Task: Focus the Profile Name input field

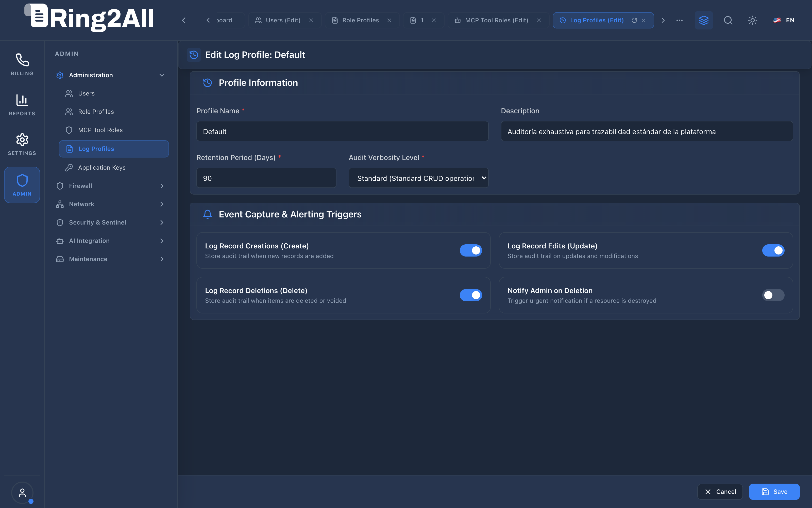Action: pos(342,131)
